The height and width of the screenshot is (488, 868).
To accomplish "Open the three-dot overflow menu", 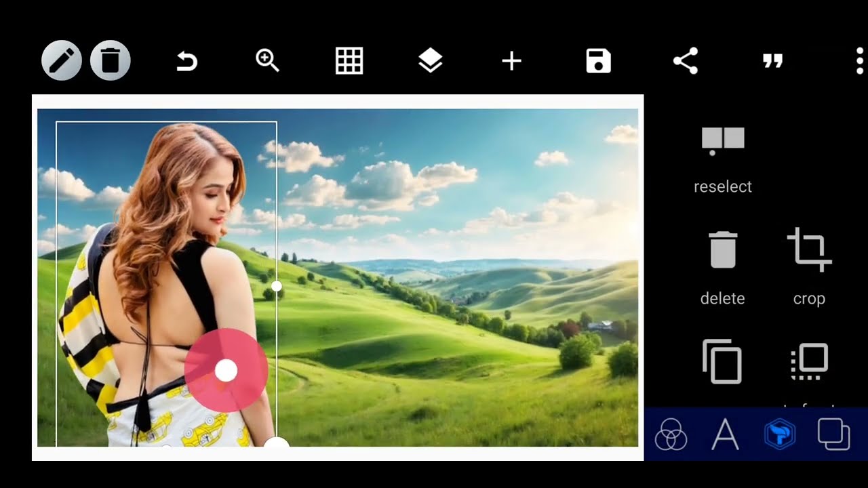I will pyautogui.click(x=860, y=61).
